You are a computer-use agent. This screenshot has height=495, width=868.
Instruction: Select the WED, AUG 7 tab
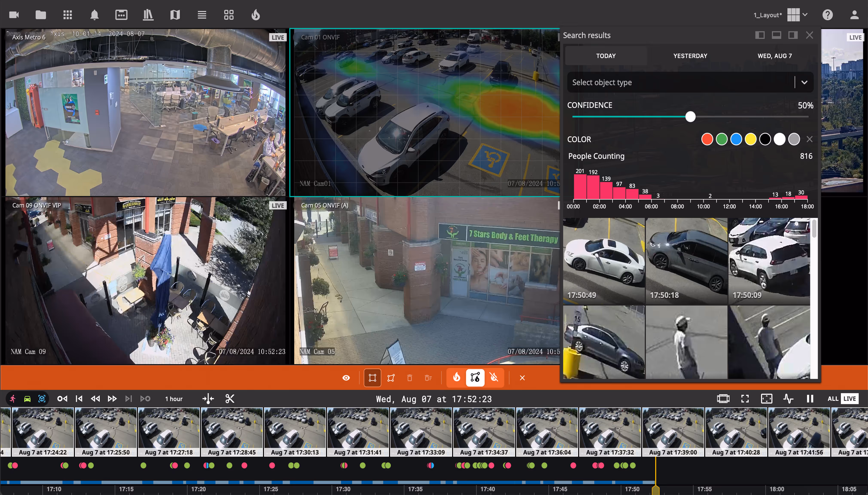click(x=774, y=56)
